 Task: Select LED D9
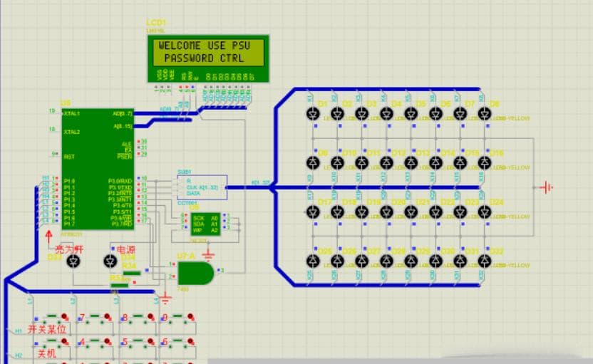(313, 162)
